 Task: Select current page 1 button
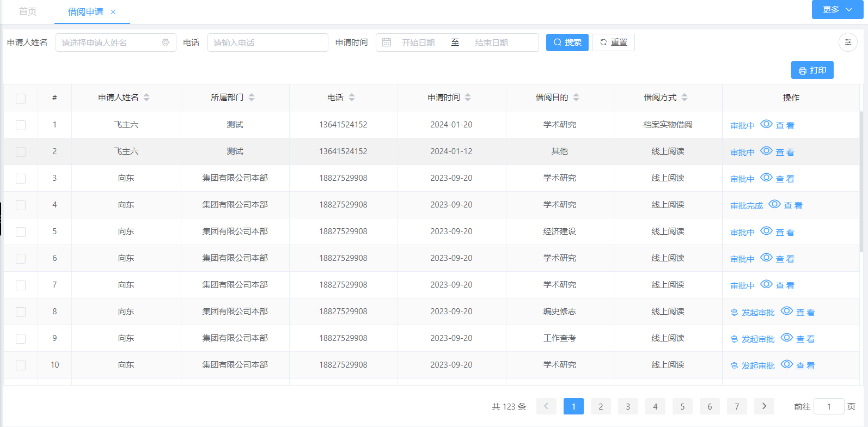[x=573, y=406]
